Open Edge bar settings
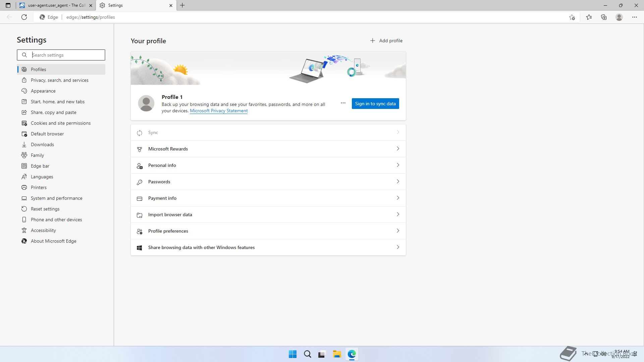The image size is (644, 362). pyautogui.click(x=61, y=166)
